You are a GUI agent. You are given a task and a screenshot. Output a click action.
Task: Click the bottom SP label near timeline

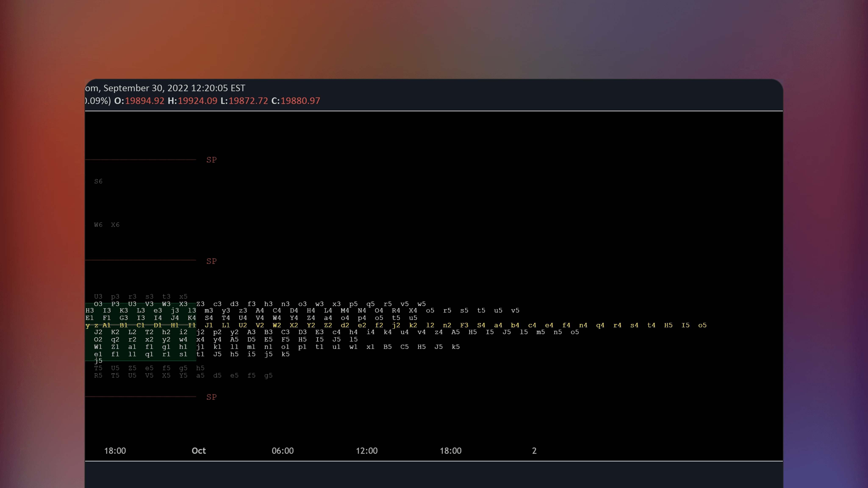click(211, 397)
